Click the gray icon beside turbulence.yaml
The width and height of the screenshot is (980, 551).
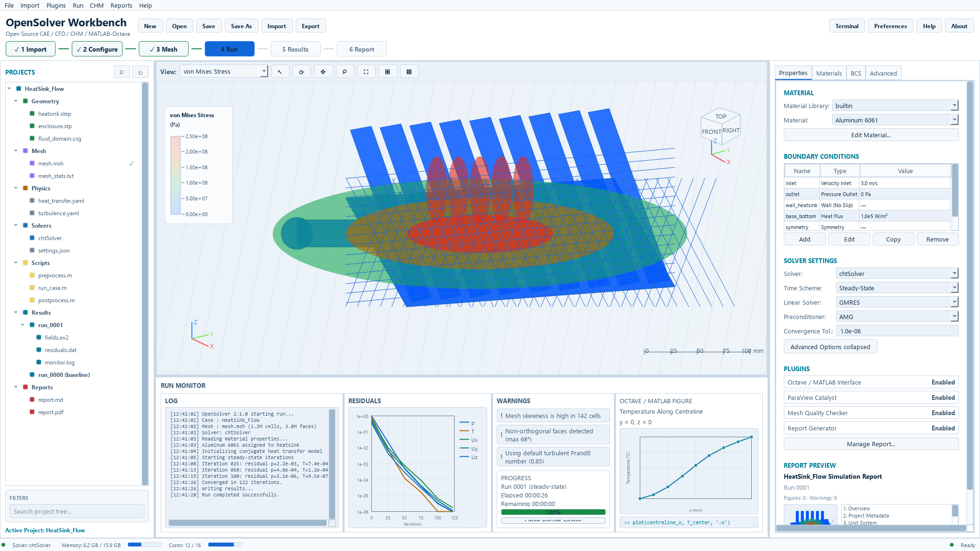tap(32, 213)
